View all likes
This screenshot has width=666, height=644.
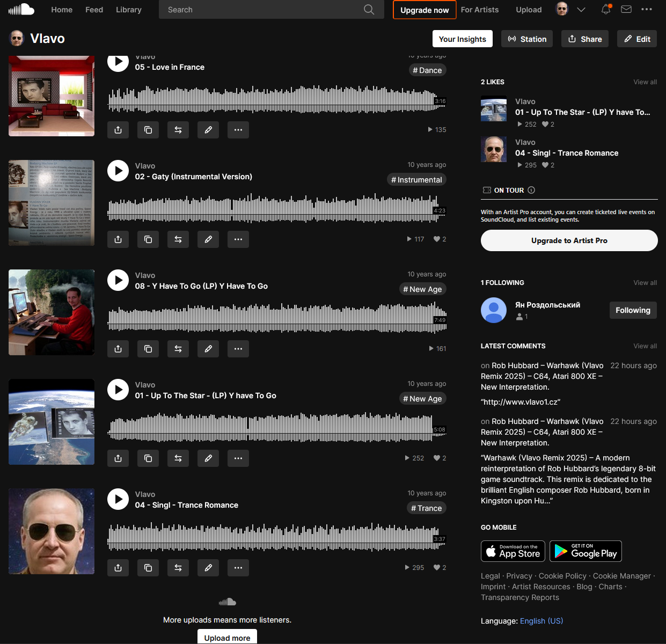click(x=645, y=82)
